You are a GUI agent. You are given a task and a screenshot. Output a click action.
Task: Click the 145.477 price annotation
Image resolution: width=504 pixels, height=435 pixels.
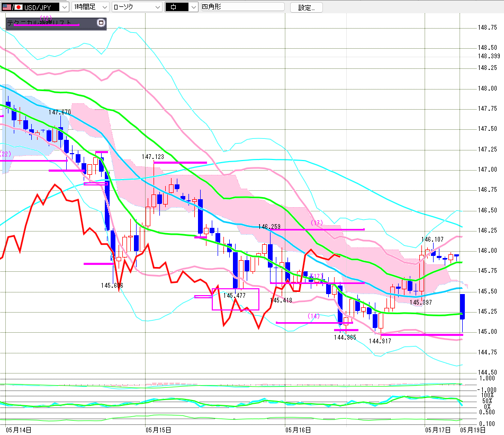point(235,295)
